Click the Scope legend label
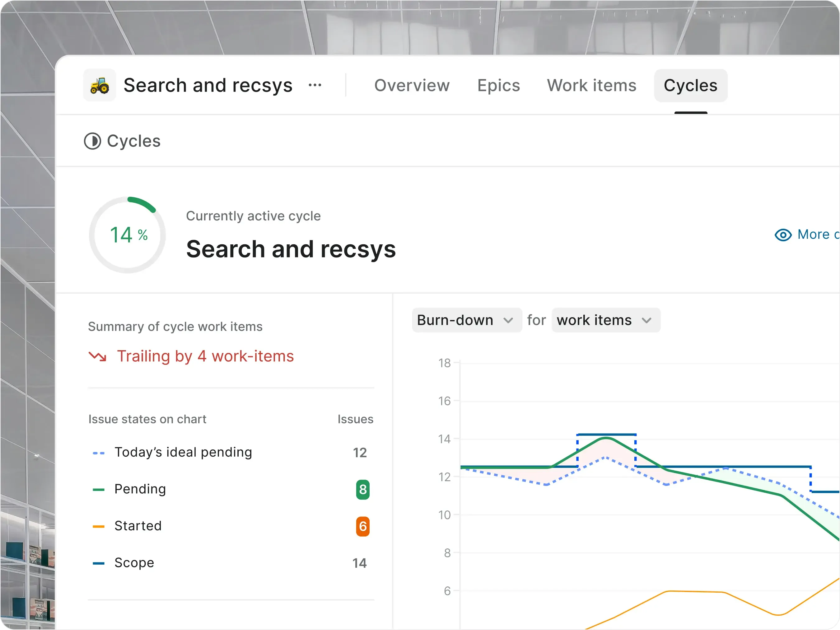Screen dimensions: 840x630 [x=134, y=563]
